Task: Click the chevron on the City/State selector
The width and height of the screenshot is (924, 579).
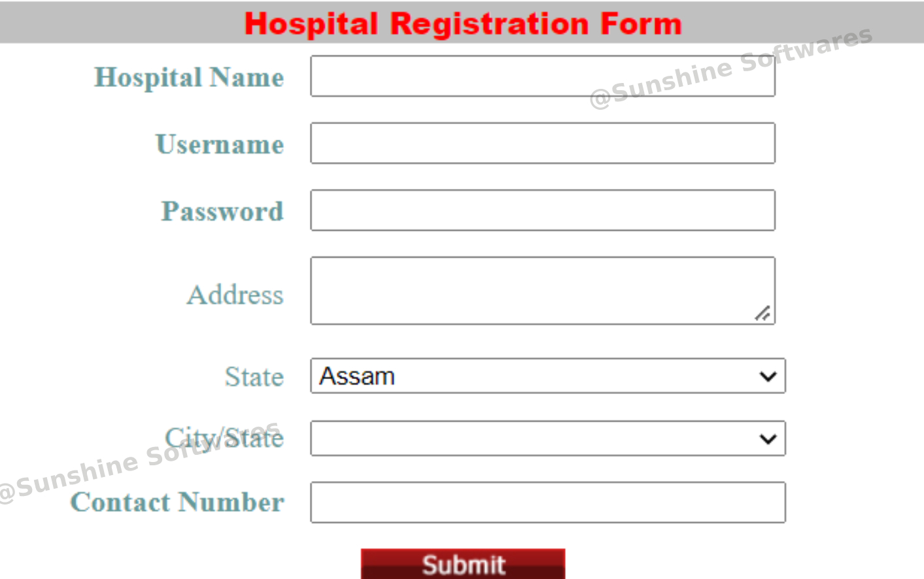Action: (x=767, y=438)
